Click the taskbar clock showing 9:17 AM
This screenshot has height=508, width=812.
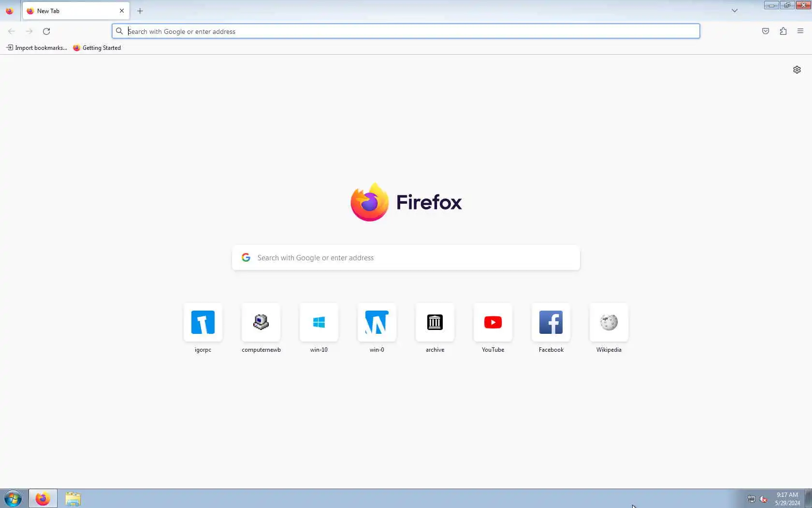point(787,499)
